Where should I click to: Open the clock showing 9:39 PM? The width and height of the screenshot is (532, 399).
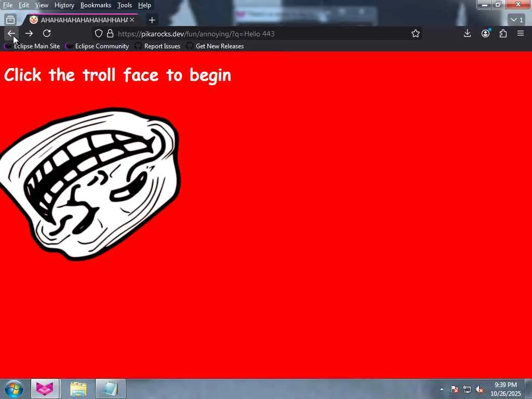(506, 389)
